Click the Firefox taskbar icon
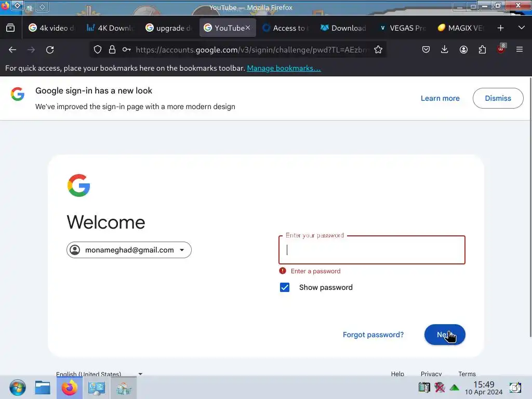532x399 pixels. click(70, 388)
